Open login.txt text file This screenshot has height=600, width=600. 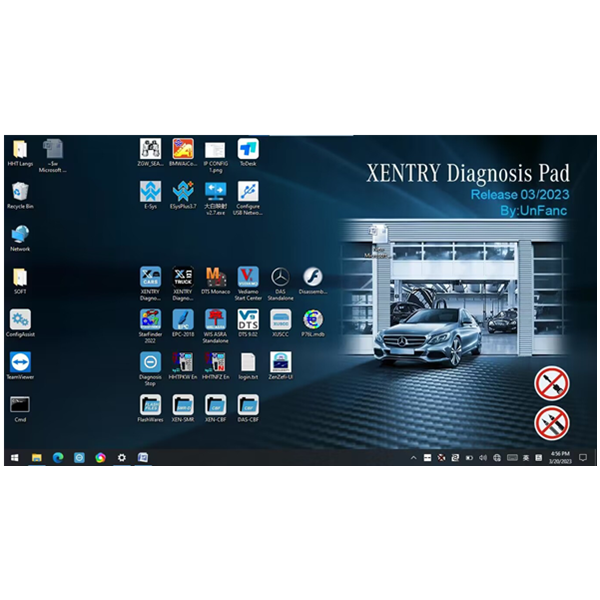[x=248, y=361]
